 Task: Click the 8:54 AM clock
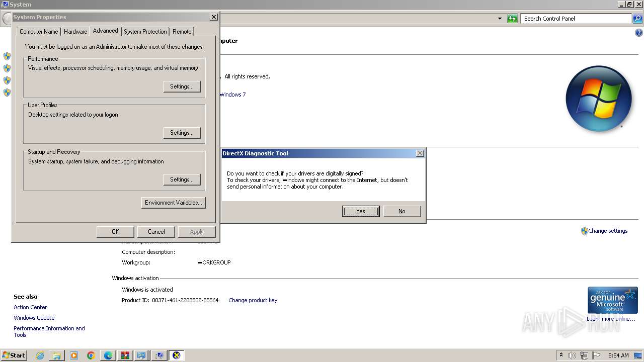(618, 355)
